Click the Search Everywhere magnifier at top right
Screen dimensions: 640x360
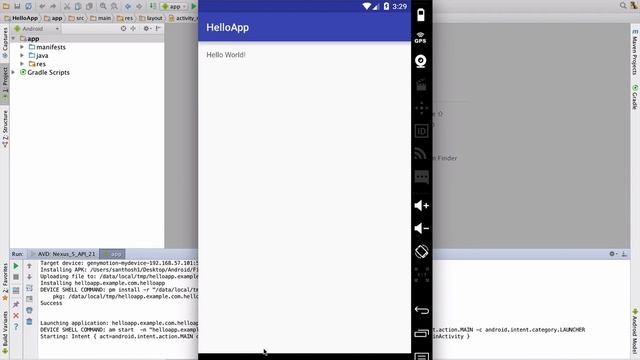click(x=623, y=5)
